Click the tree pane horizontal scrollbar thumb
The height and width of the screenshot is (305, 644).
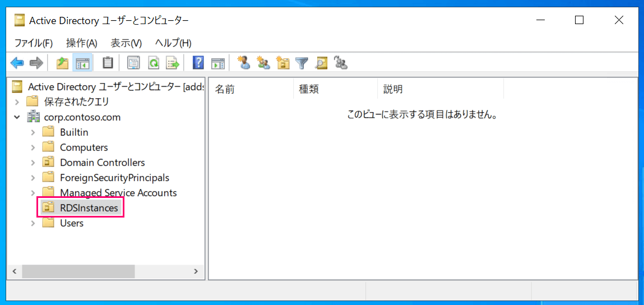[78, 271]
